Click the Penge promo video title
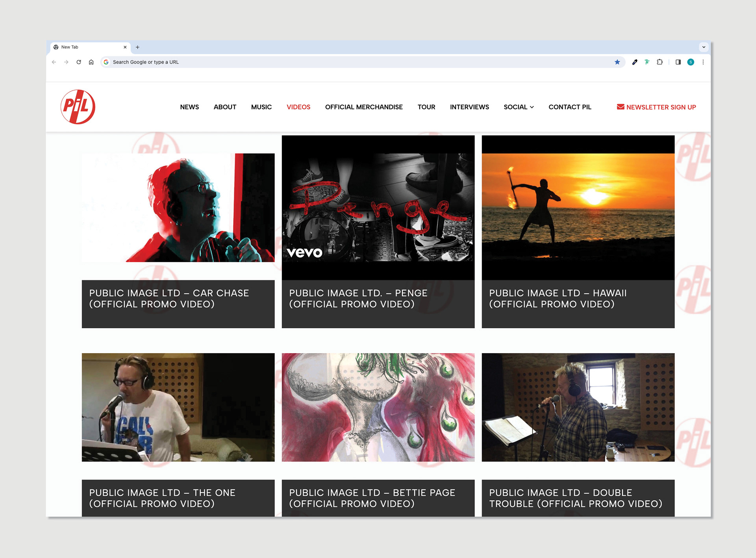 (x=358, y=299)
